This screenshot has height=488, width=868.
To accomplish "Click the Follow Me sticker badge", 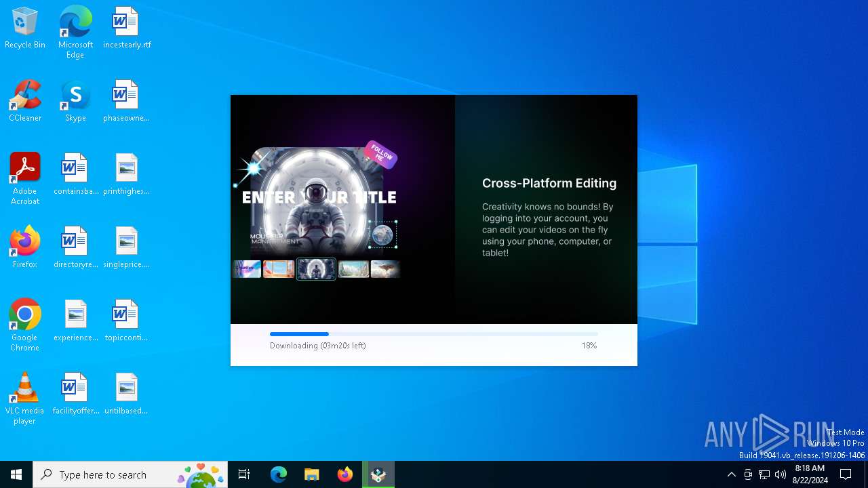I will [381, 155].
